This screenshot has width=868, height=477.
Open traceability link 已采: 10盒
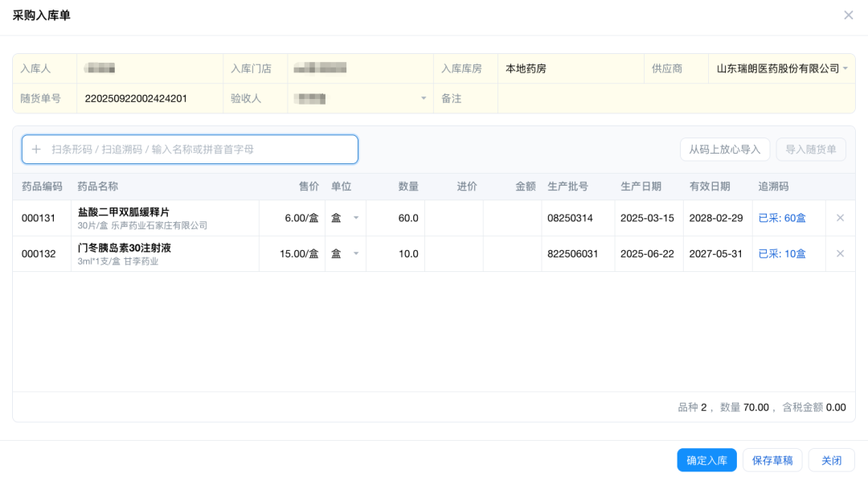pos(782,253)
